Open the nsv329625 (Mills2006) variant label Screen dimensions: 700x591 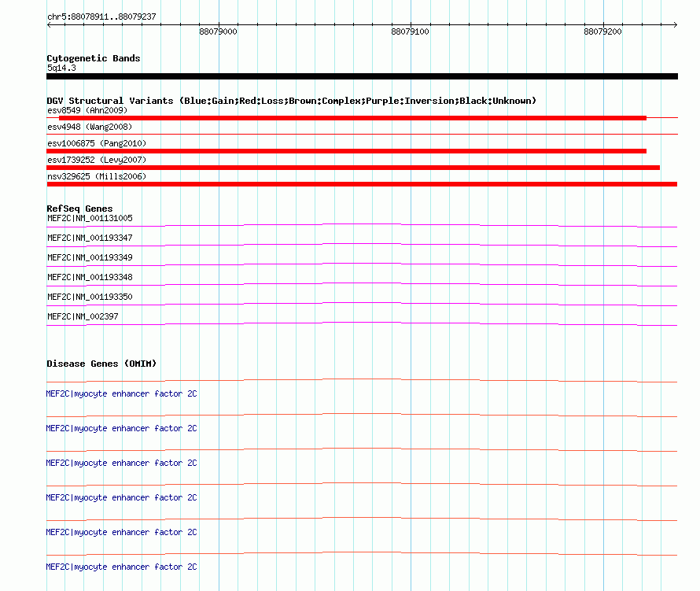pyautogui.click(x=97, y=176)
